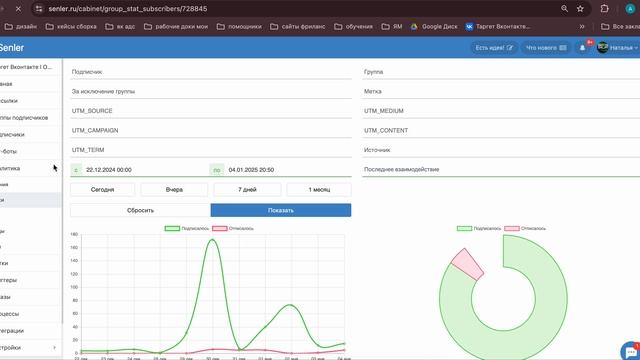Screen dimensions: 640x360
Task: Open the триггеры sidebar item
Action: click(9, 280)
